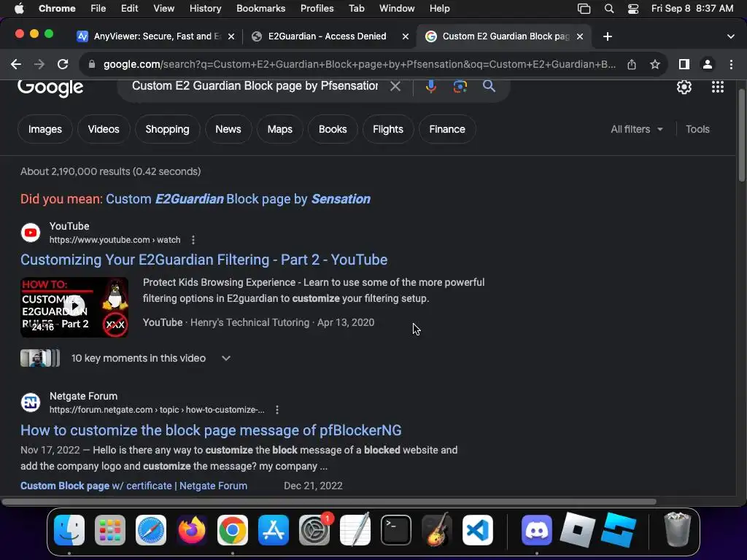
Task: Close the E2Guardian - Access Denied tab
Action: coord(406,36)
